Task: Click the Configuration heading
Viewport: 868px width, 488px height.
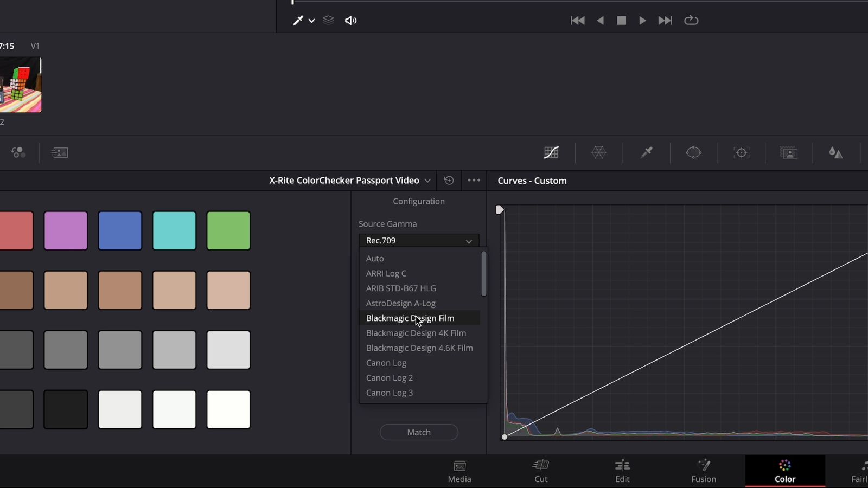Action: point(419,201)
